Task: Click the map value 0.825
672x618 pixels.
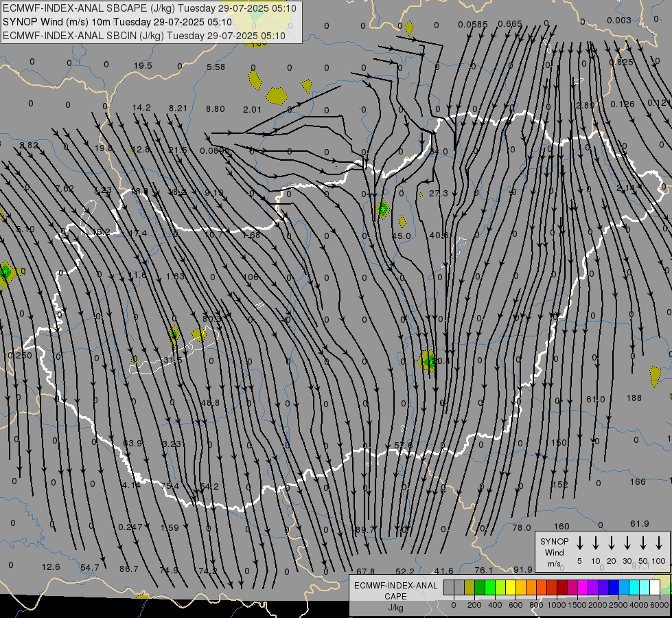Action: [621, 62]
